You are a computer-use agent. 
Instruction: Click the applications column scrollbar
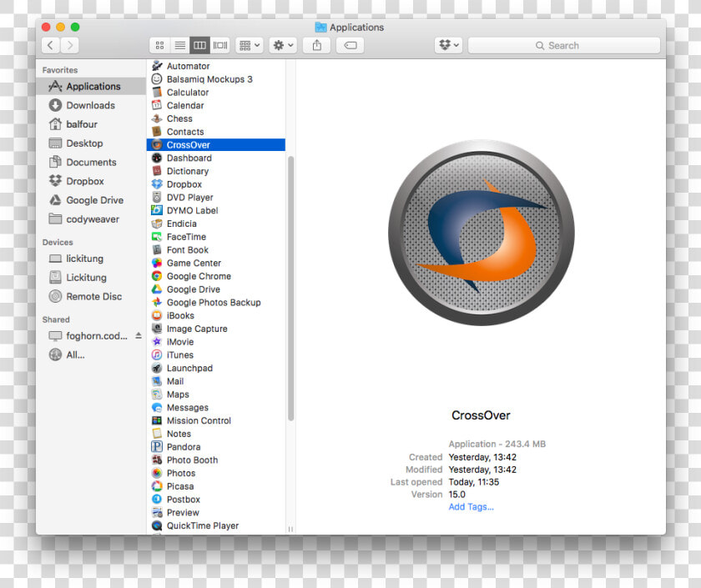click(x=291, y=289)
